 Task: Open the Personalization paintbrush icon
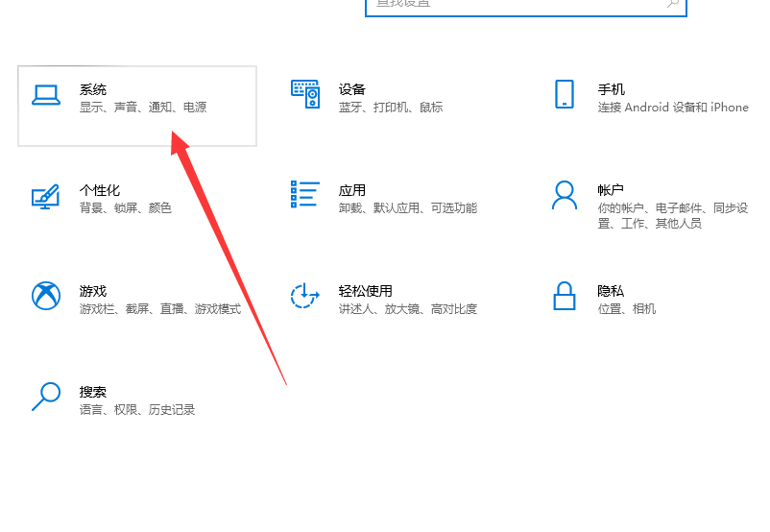(x=46, y=197)
